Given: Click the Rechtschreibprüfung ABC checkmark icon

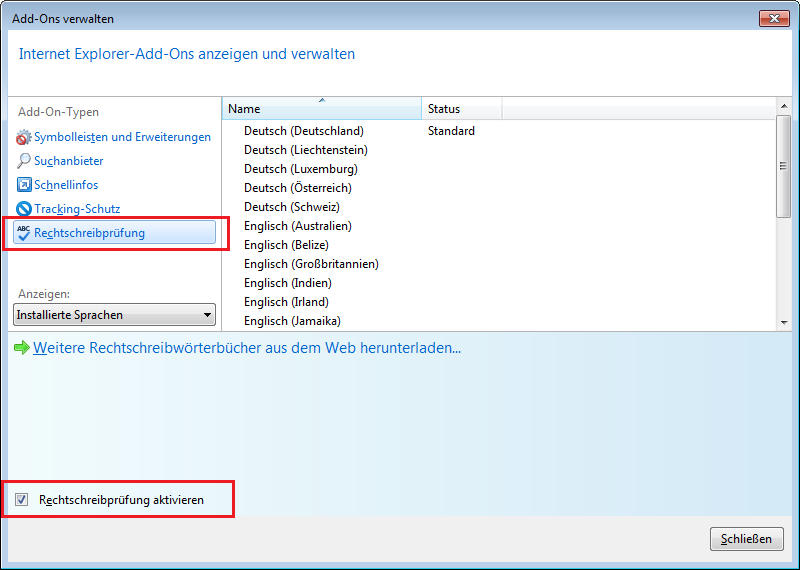Looking at the screenshot, I should point(23,233).
